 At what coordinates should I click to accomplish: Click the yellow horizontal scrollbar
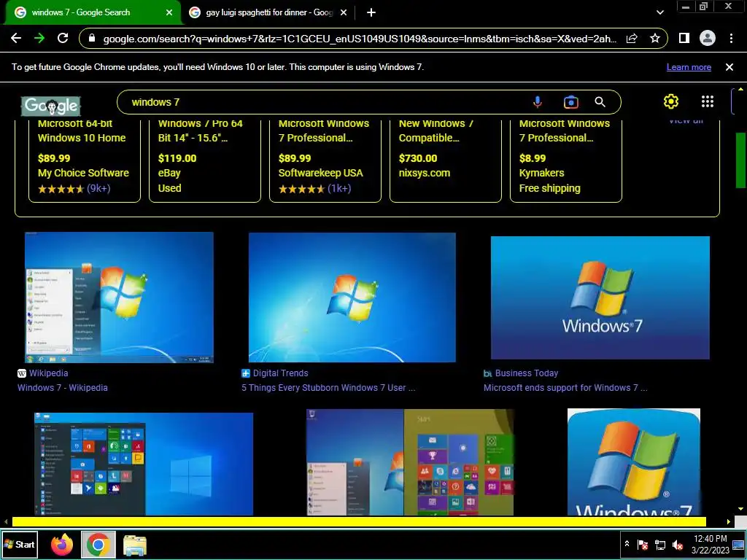click(x=359, y=522)
